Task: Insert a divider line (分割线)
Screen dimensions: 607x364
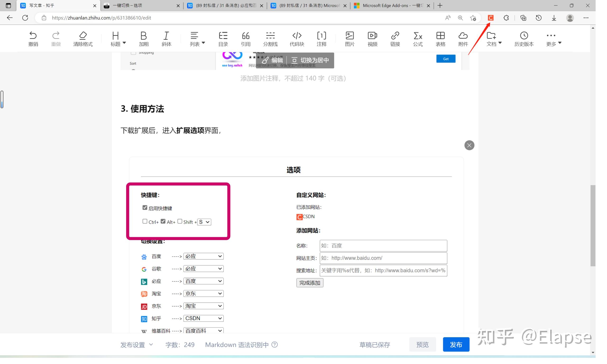Action: (270, 39)
